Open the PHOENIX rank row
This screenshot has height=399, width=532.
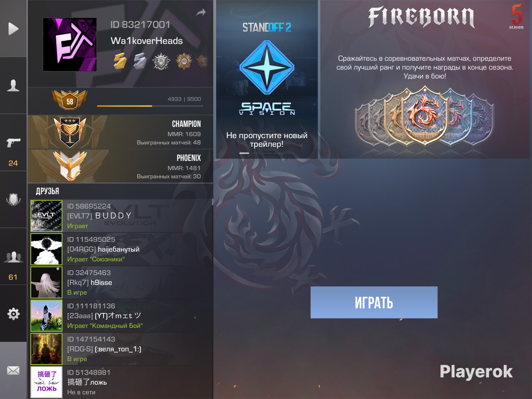coord(120,166)
